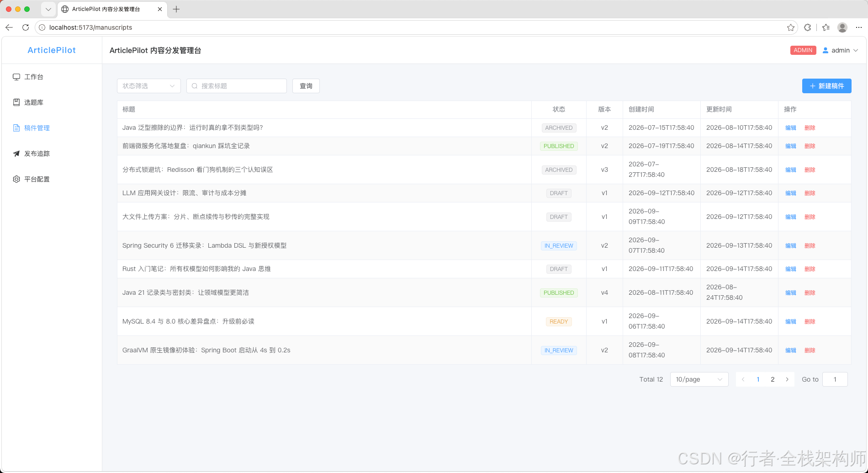
Task: Click the 新建稿件 button
Action: [827, 86]
